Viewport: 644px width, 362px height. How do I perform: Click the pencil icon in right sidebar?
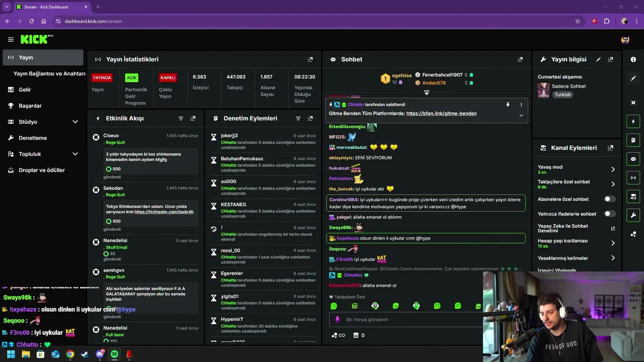click(x=633, y=78)
